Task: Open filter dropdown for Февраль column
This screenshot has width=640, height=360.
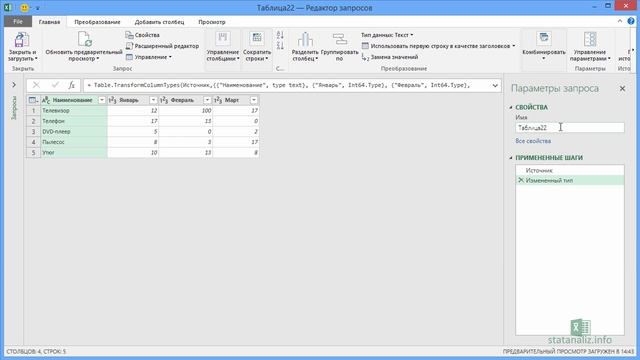Action: (207, 100)
